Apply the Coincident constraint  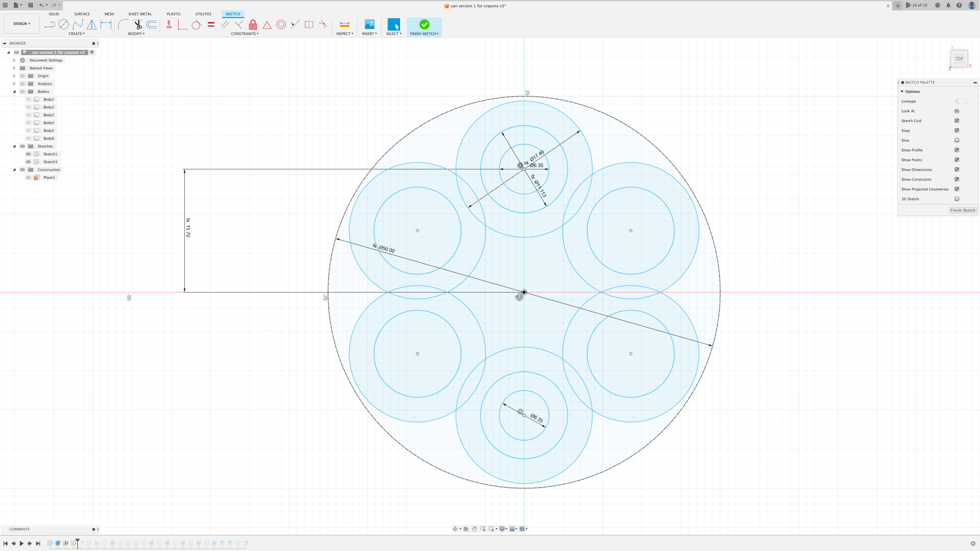(183, 25)
